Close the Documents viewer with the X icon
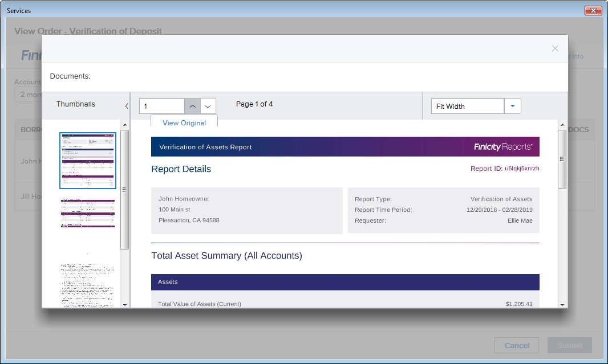This screenshot has width=608, height=364. [x=555, y=49]
